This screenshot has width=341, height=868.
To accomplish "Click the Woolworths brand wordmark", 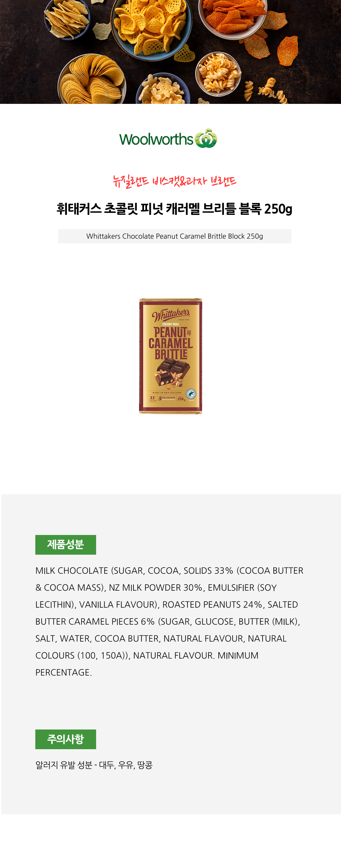I will tap(156, 140).
